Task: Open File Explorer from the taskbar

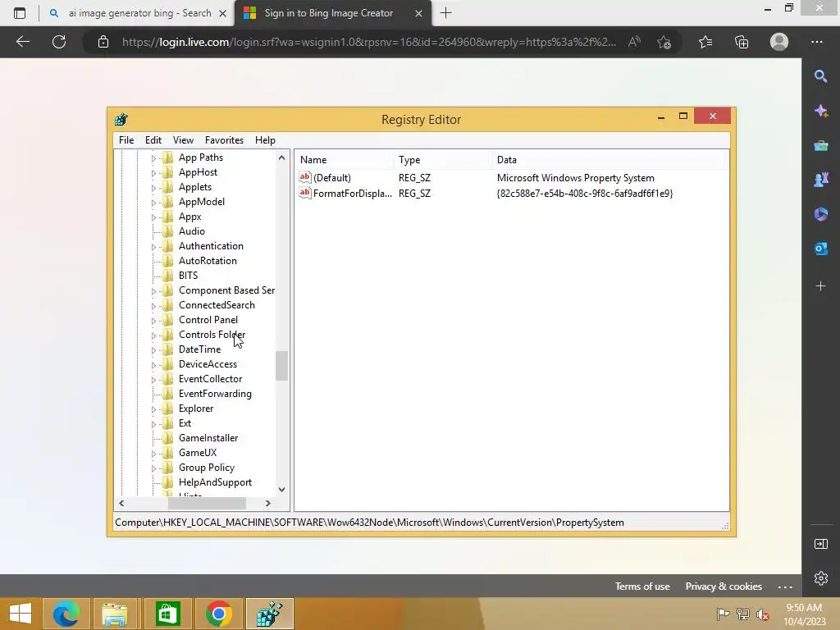Action: point(115,614)
